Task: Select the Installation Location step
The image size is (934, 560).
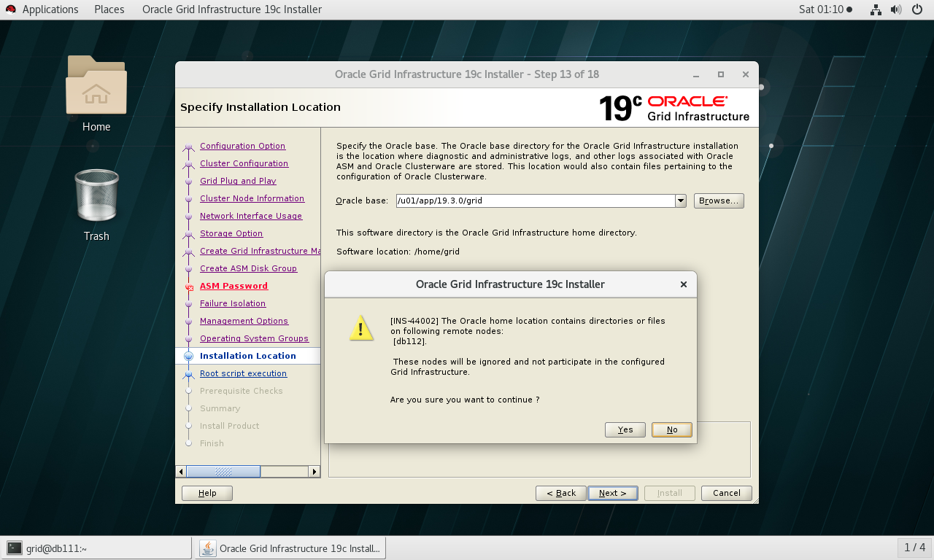Action: [248, 356]
